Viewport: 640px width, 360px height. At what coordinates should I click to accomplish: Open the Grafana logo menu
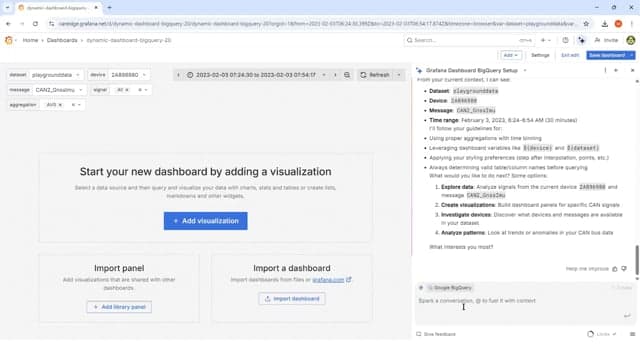tap(9, 40)
